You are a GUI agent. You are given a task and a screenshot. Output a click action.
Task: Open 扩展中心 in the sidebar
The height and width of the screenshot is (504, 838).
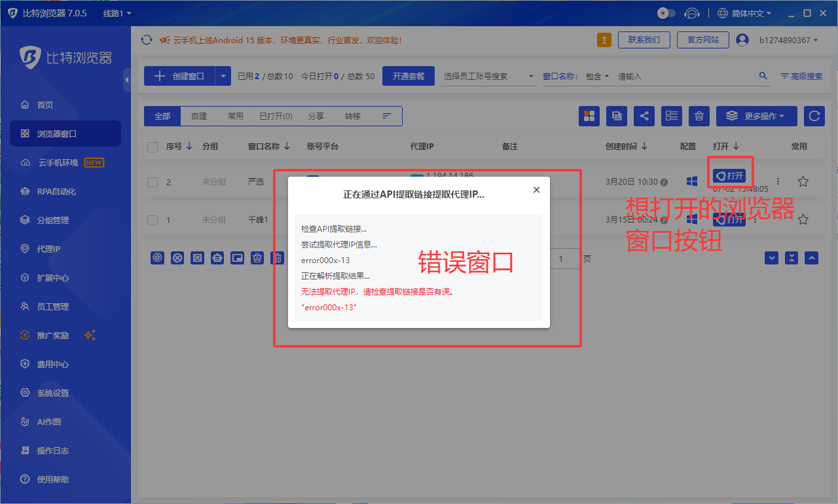point(65,278)
